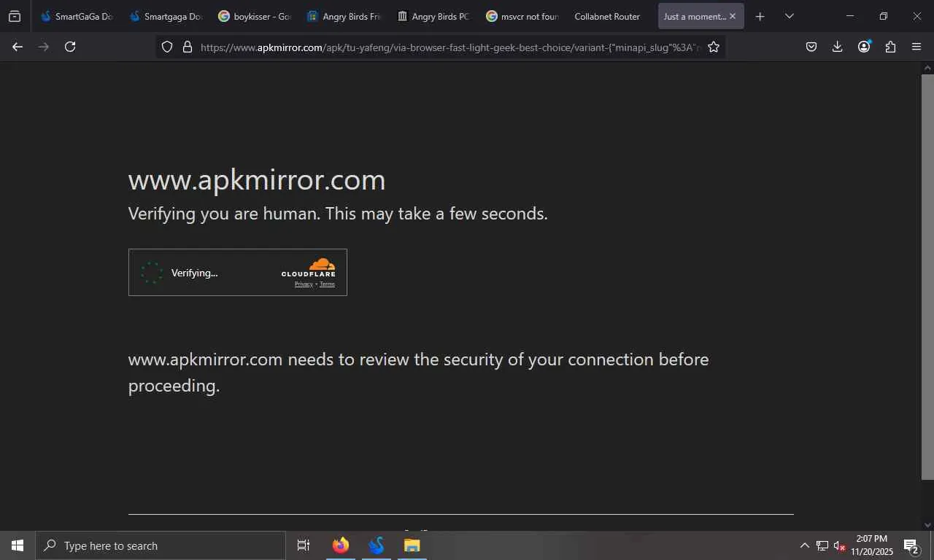Click the vertical page scrollbar
The width and height of the screenshot is (934, 560).
tap(927, 277)
